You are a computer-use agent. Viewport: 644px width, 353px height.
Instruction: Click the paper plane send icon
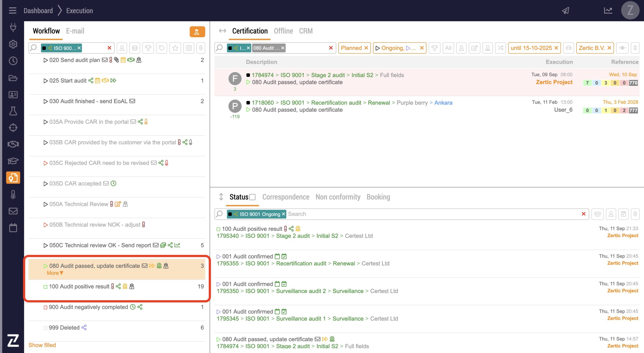pyautogui.click(x=566, y=11)
